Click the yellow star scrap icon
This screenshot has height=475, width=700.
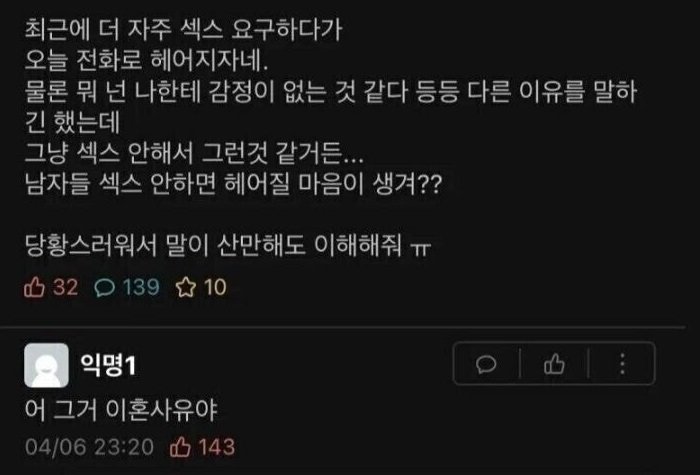click(x=185, y=288)
